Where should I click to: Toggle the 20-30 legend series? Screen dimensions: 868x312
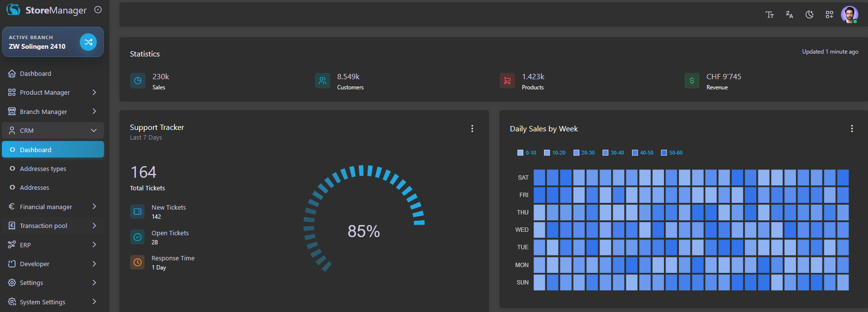pos(584,153)
